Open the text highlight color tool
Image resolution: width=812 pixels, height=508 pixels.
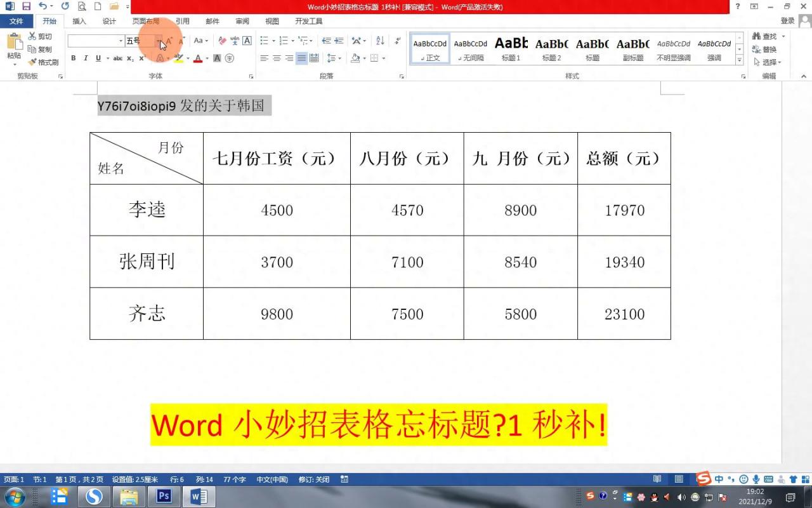pos(178,58)
